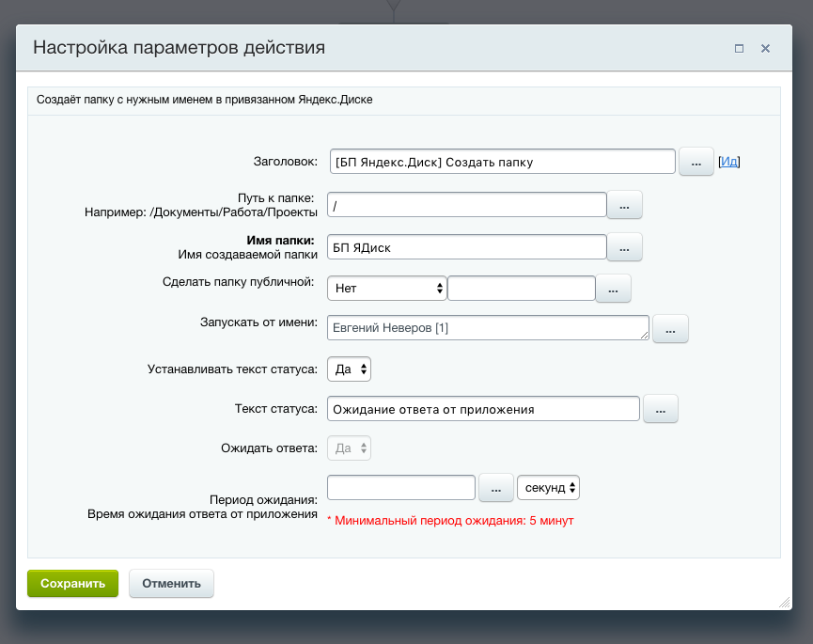813x644 pixels.
Task: Focus the Заголовок text field
Action: point(503,162)
